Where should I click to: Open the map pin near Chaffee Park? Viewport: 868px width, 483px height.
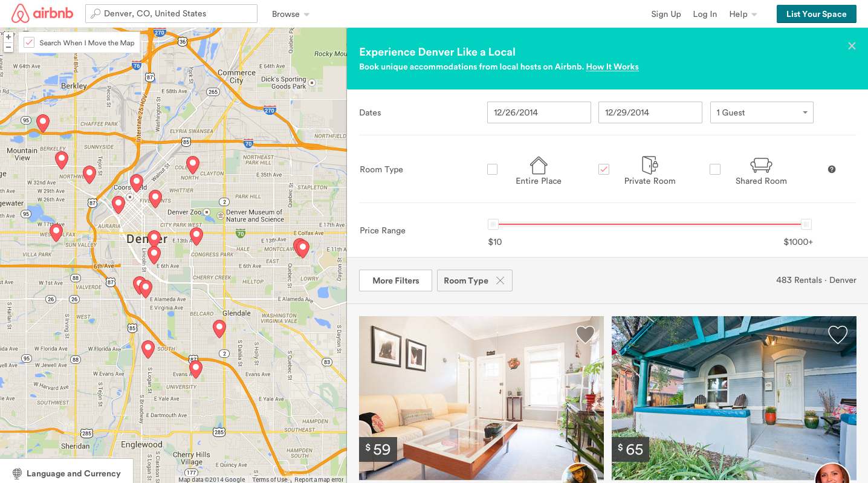coord(43,123)
